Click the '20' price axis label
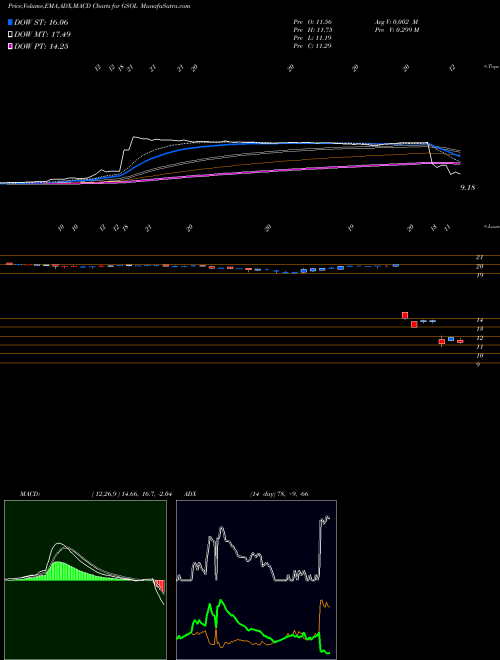 coord(479,266)
